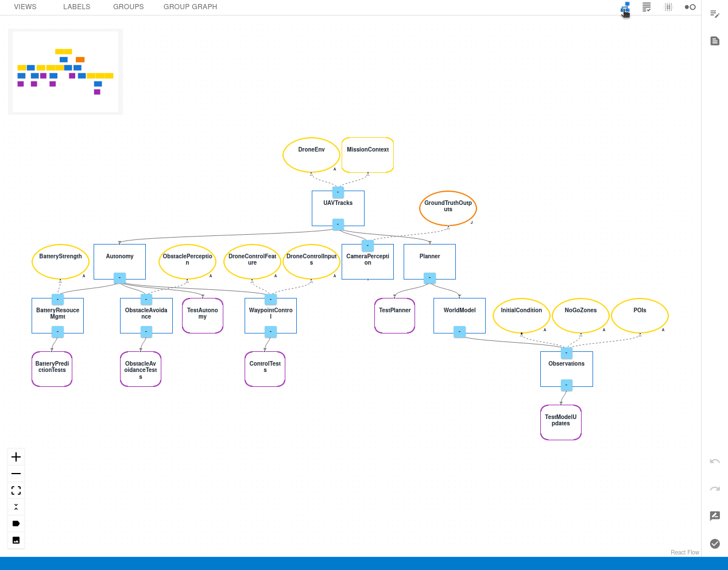Select the ControlTests node
Screen dimensions: 728x570
265,369
